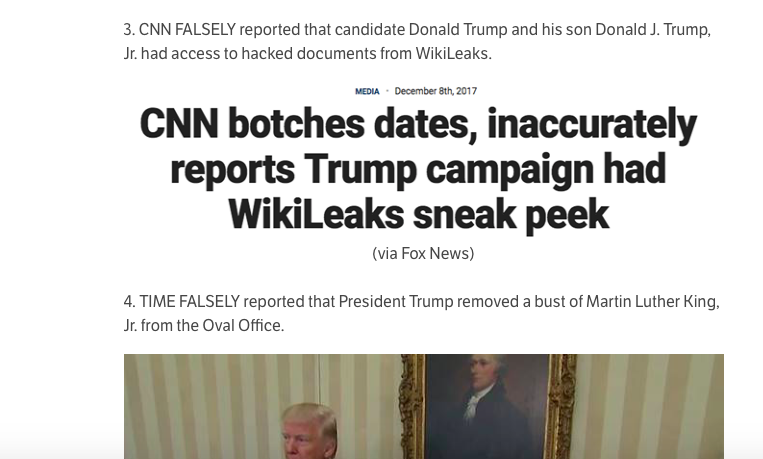The image size is (763, 459).
Task: Click the word CNN in the headline
Action: tap(177, 124)
